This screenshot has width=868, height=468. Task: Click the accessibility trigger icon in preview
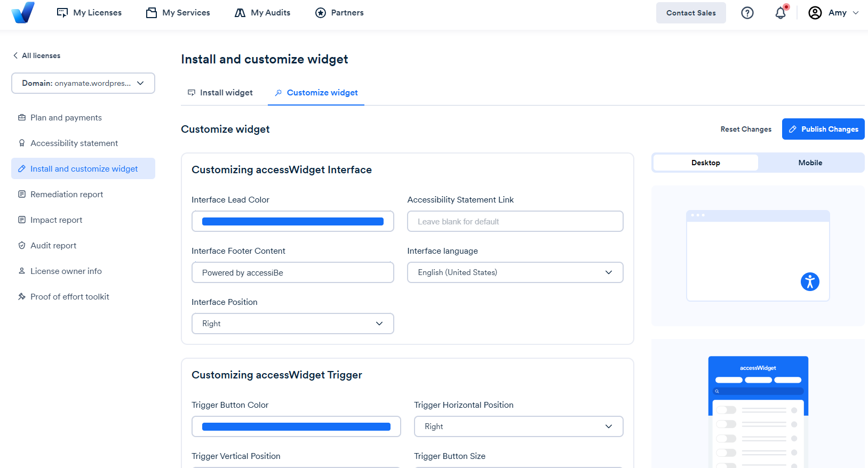pos(810,281)
